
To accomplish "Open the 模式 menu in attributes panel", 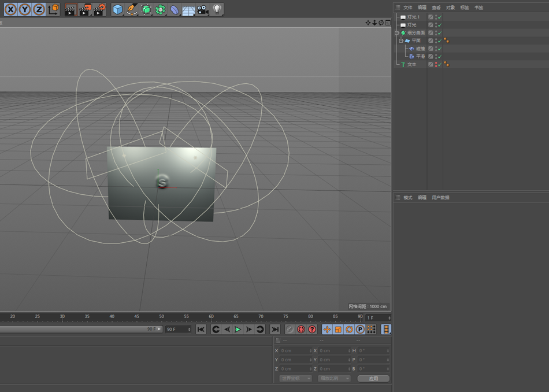I will click(408, 198).
